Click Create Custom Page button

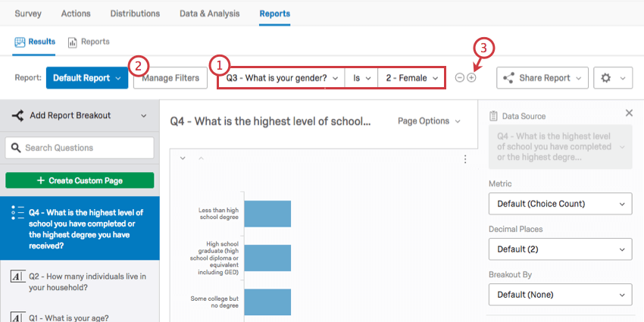(x=80, y=180)
